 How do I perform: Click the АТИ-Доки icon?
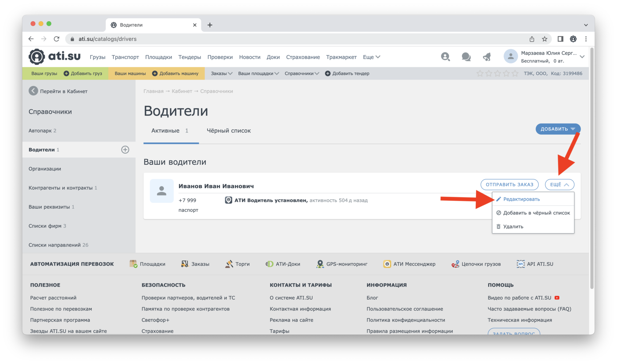pyautogui.click(x=269, y=264)
